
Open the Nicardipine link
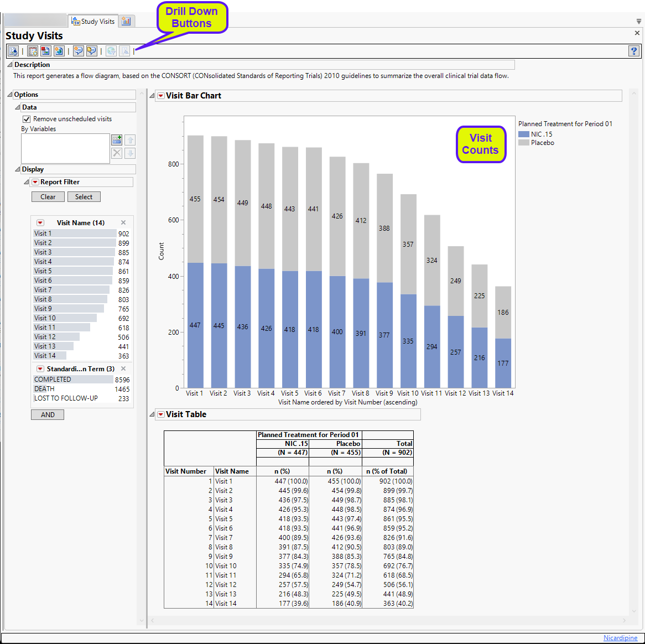click(620, 638)
